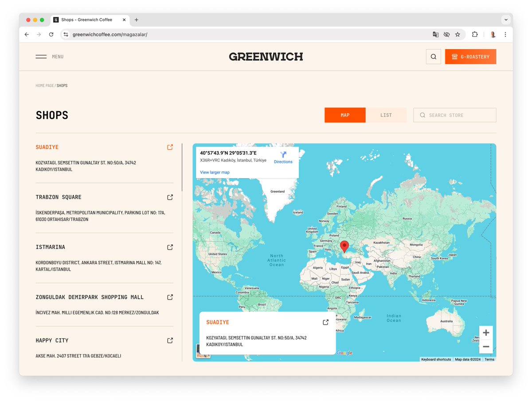The image size is (532, 401).
Task: Click the address bar URL
Action: coord(110,34)
